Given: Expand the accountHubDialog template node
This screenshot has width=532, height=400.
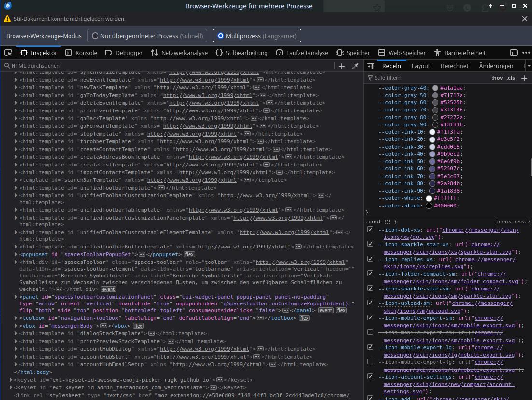Looking at the screenshot, I should click(x=16, y=349).
